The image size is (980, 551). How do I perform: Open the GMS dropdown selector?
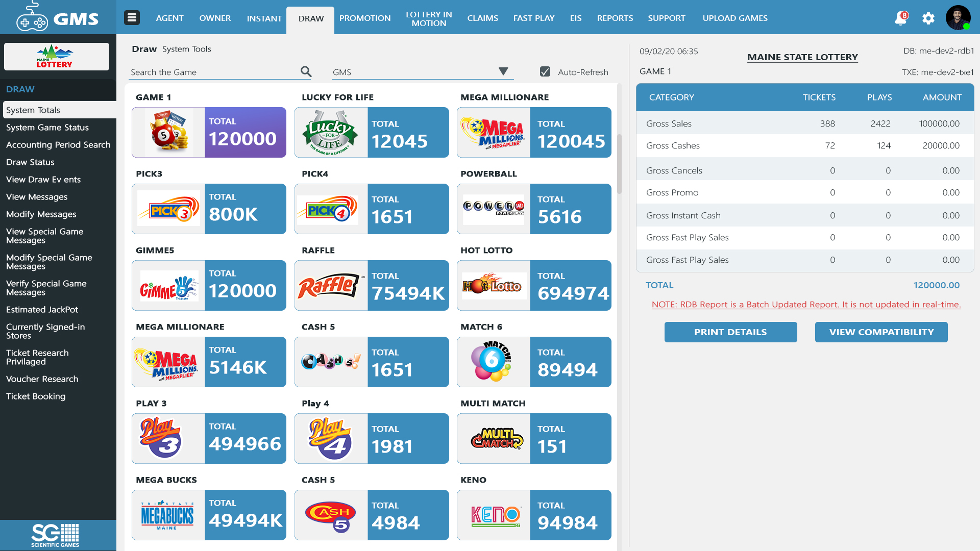(503, 71)
